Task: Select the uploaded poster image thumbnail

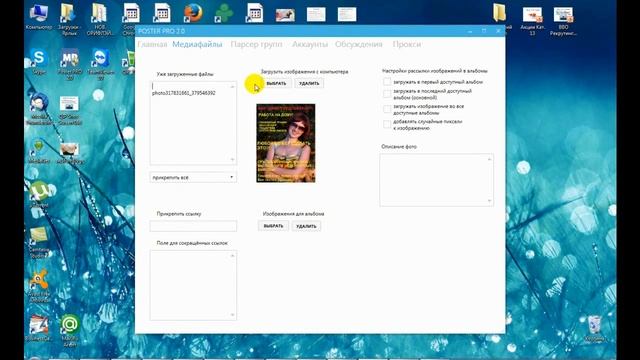Action: (286, 143)
